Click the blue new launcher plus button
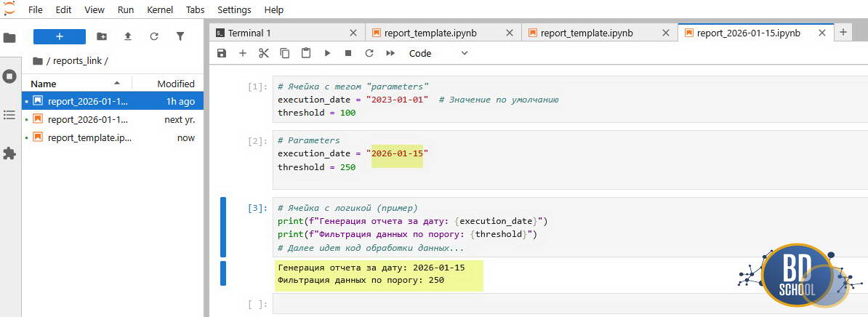The width and height of the screenshot is (868, 317). [x=60, y=36]
